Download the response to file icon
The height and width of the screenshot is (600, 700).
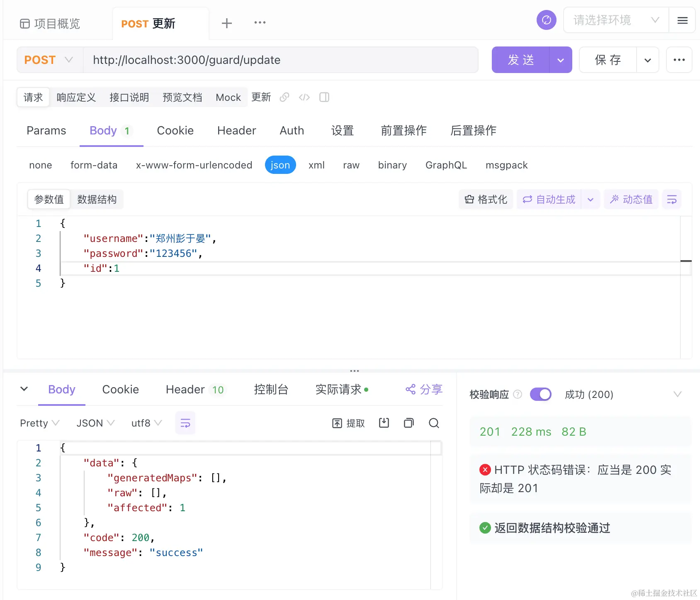pos(384,423)
